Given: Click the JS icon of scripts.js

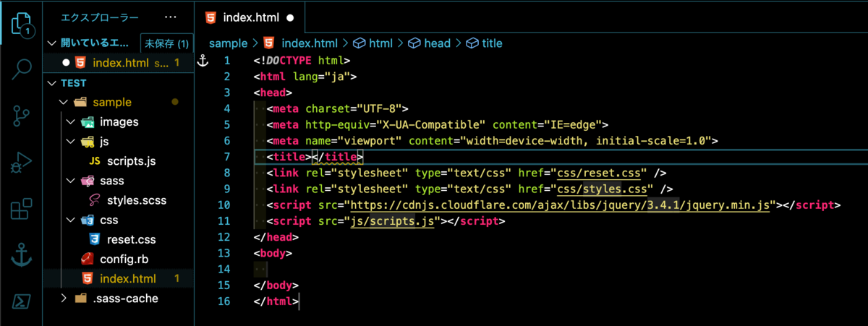Looking at the screenshot, I should [x=95, y=160].
